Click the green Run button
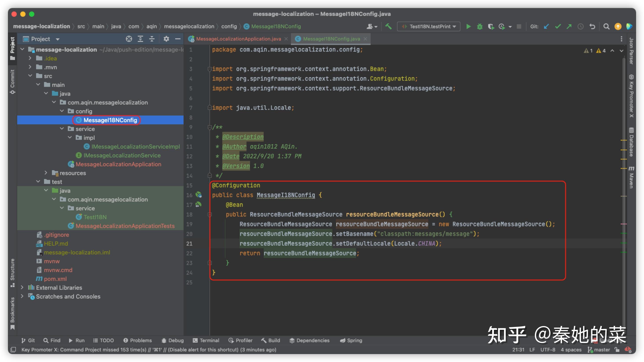 click(x=468, y=26)
